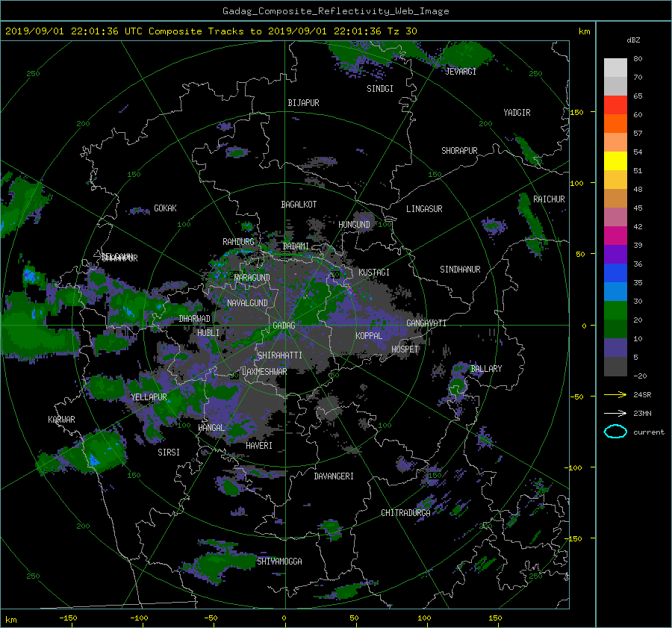Click the NARAGUND city label

click(252, 278)
